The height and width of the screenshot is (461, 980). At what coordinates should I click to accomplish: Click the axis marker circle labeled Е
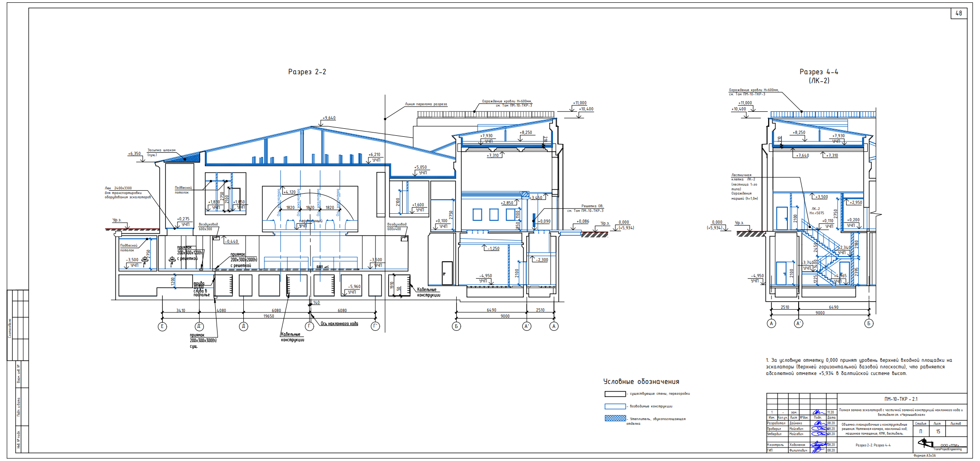(163, 326)
